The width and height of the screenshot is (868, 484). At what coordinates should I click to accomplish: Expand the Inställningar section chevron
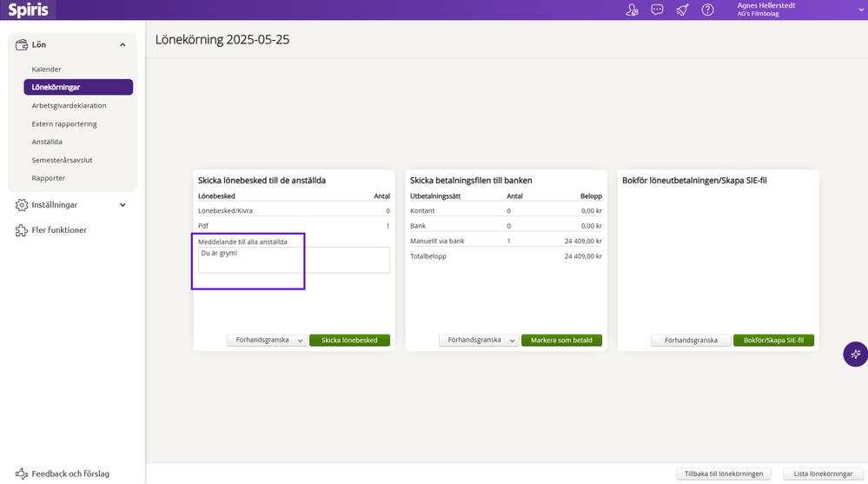point(123,205)
